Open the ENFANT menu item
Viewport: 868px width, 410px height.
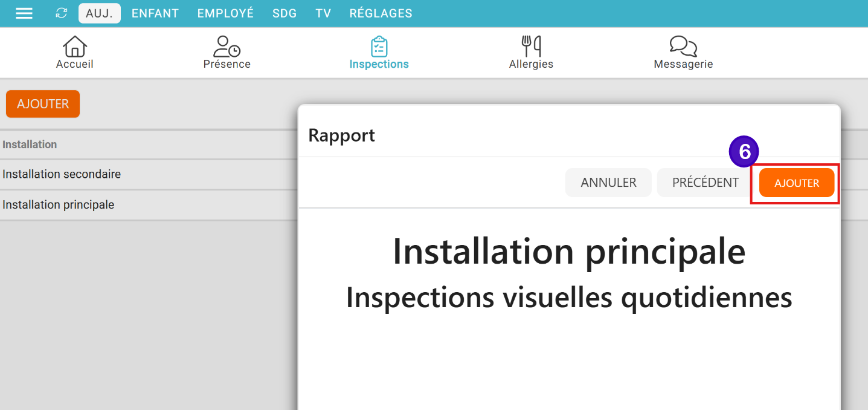click(155, 13)
